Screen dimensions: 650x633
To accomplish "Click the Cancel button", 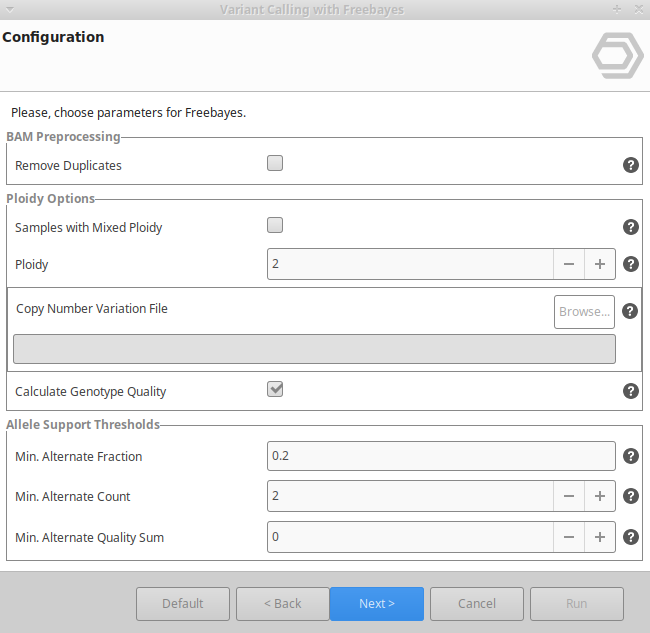I will 477,604.
